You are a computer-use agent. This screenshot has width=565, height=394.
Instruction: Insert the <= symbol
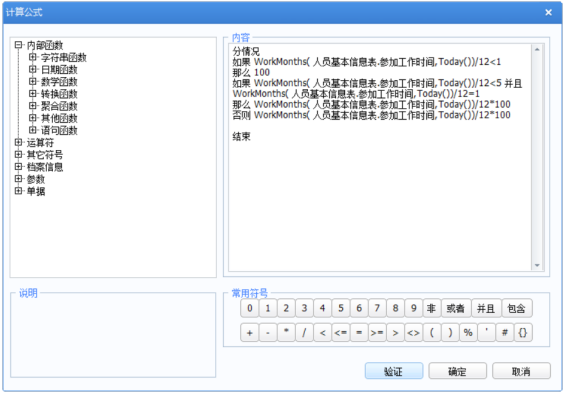(x=341, y=332)
